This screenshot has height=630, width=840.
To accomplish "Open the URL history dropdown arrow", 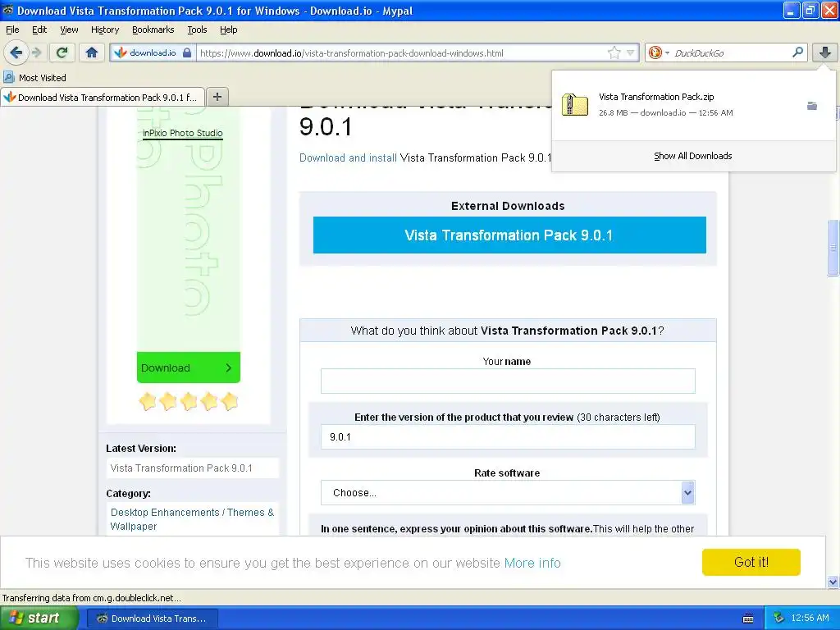I will coord(630,52).
